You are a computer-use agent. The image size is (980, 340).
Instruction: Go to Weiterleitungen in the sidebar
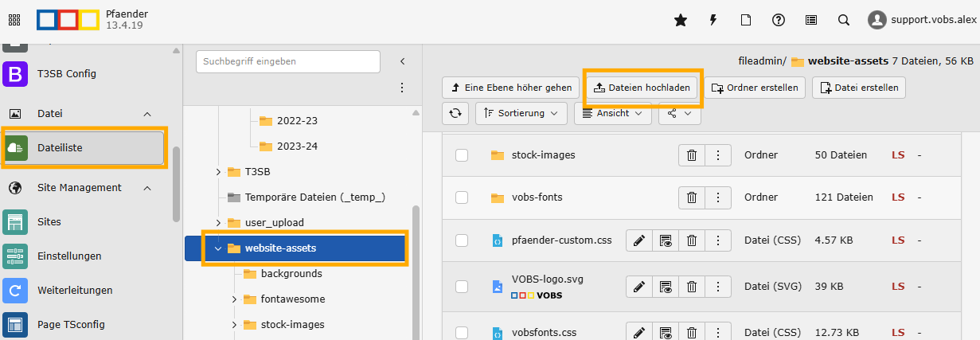pyautogui.click(x=75, y=290)
